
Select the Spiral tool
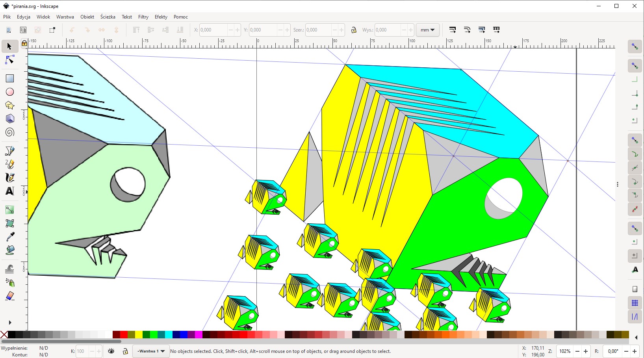(10, 132)
